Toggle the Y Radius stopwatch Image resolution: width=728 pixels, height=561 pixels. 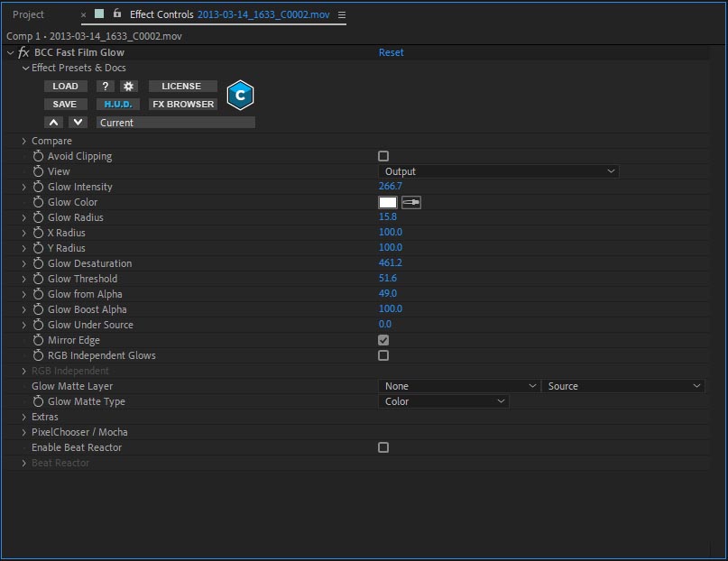tap(38, 248)
